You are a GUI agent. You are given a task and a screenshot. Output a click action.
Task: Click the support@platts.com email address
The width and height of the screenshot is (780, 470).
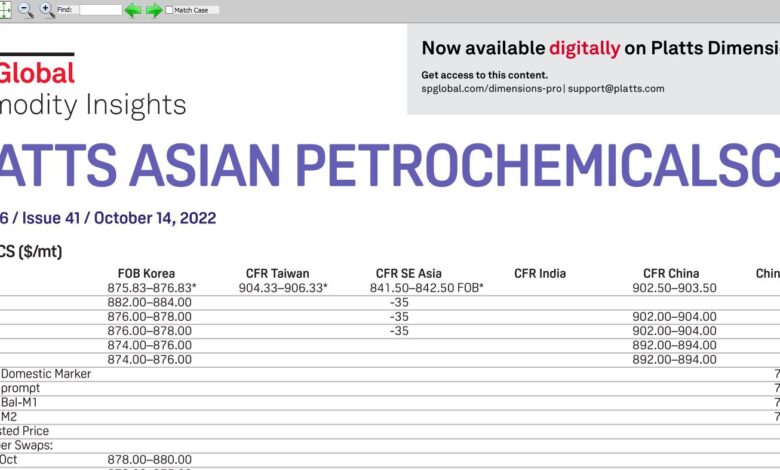pyautogui.click(x=616, y=89)
